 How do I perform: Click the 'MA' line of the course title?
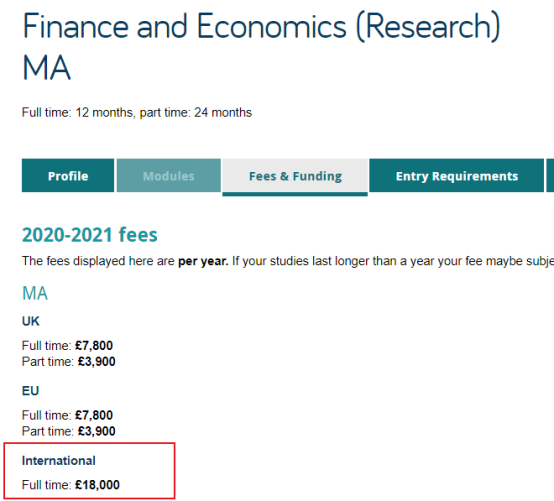coord(46,68)
